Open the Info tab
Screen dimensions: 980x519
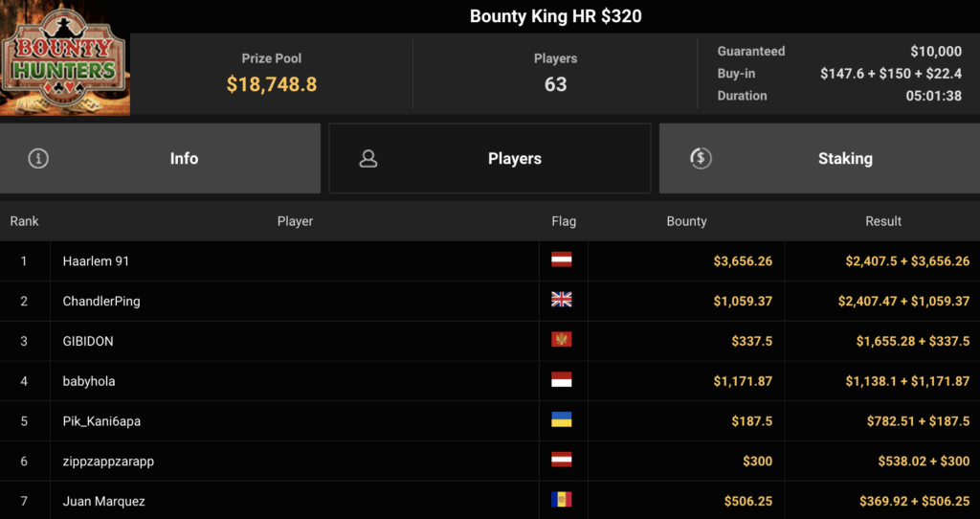(160, 159)
